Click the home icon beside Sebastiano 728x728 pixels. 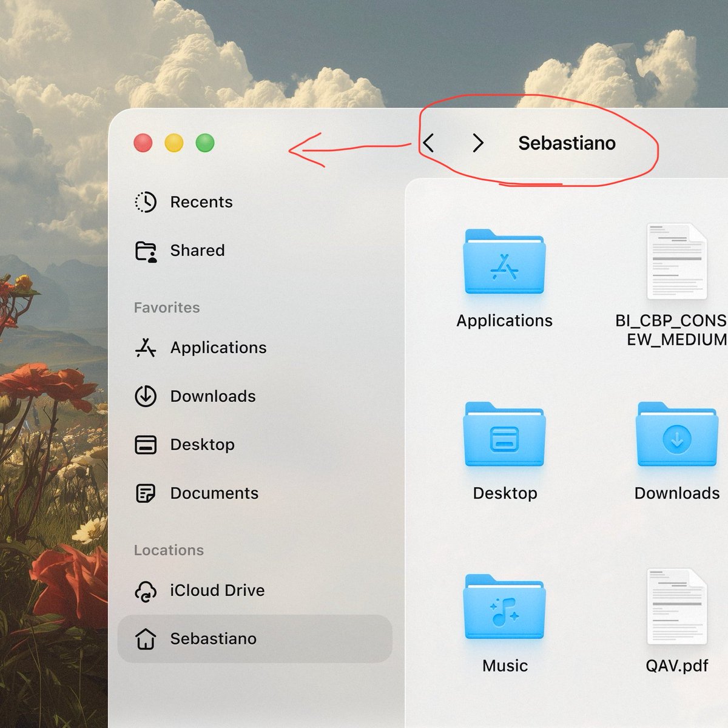146,639
